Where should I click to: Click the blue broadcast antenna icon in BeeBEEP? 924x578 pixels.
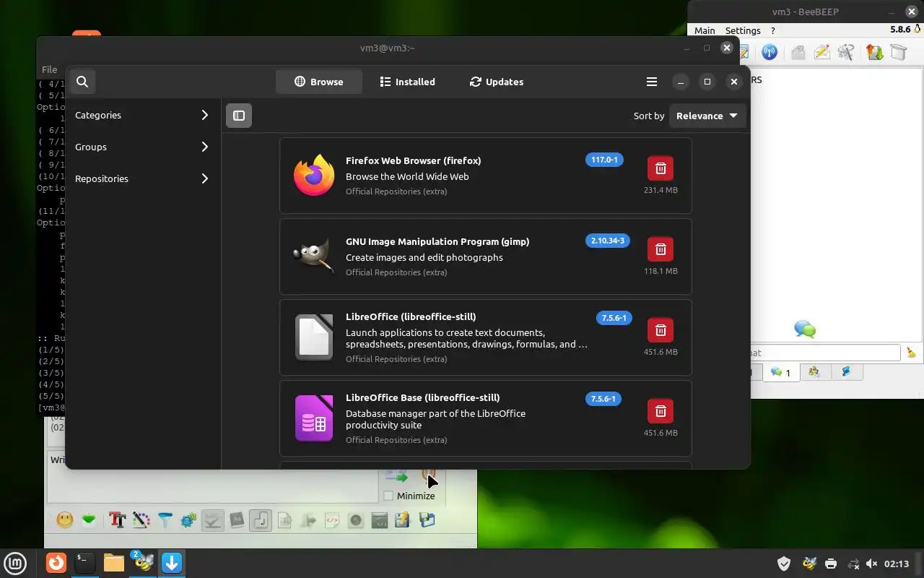point(770,52)
